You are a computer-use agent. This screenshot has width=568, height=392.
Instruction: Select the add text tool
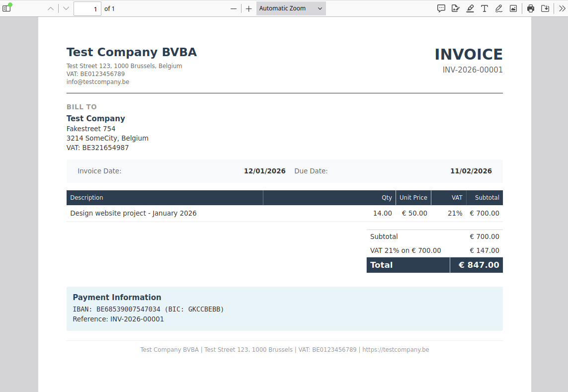tap(485, 8)
